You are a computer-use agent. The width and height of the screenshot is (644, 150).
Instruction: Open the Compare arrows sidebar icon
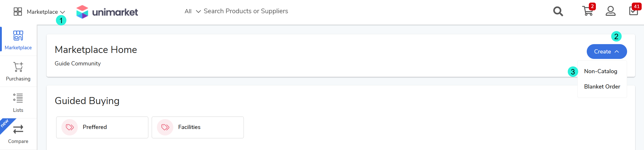(18, 129)
